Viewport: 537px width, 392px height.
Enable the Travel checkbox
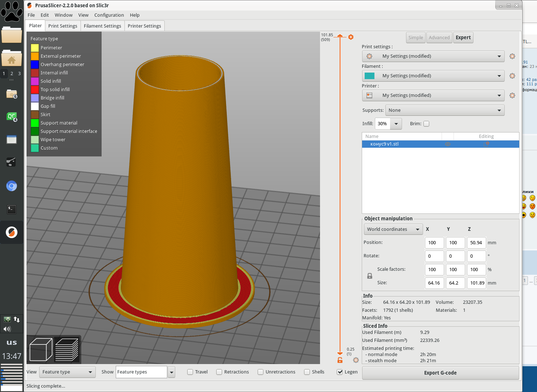(190, 372)
